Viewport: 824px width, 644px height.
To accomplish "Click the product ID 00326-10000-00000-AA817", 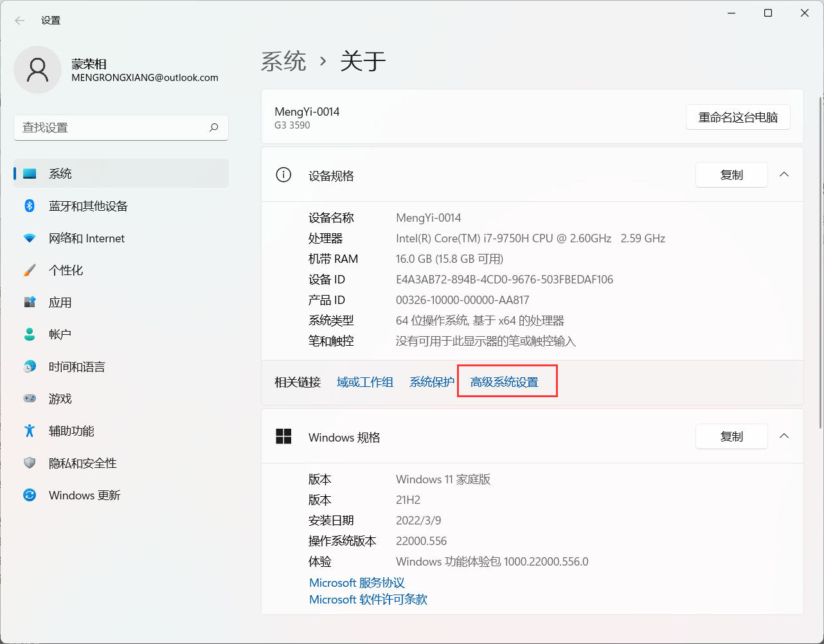I will [x=463, y=300].
